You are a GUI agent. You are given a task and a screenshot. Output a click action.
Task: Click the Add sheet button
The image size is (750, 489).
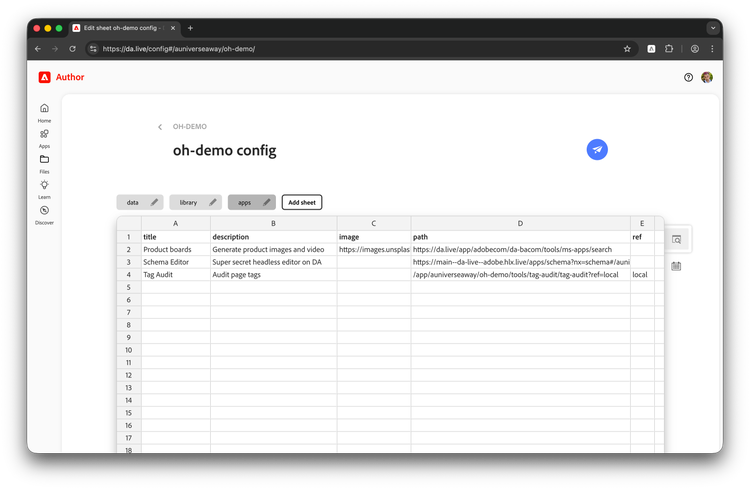pos(302,202)
